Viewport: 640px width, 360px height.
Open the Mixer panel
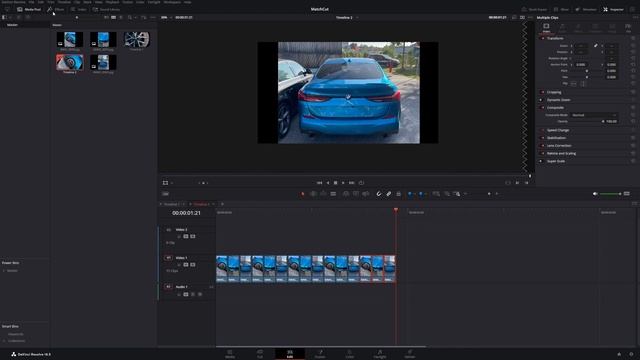[x=562, y=9]
